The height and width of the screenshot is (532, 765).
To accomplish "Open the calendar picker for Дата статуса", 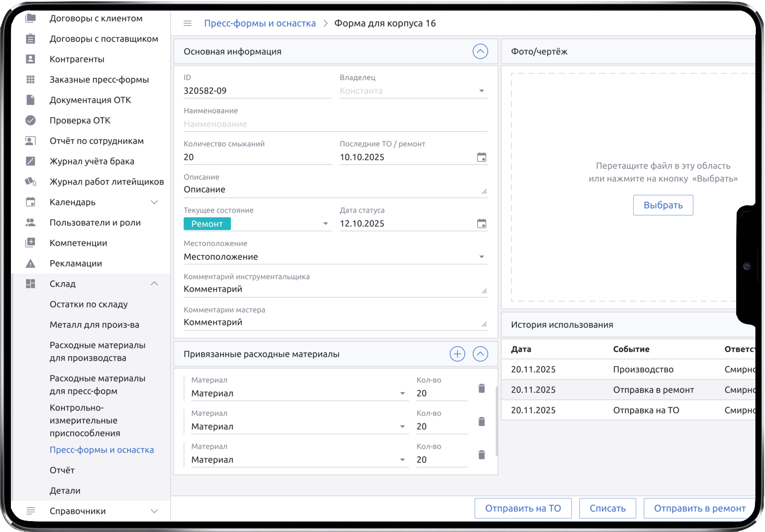I will (482, 223).
